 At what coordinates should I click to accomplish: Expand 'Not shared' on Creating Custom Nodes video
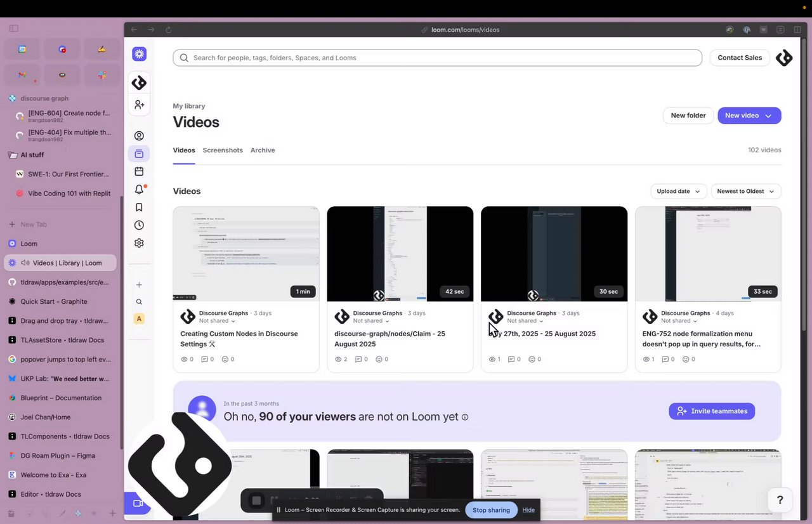(217, 321)
